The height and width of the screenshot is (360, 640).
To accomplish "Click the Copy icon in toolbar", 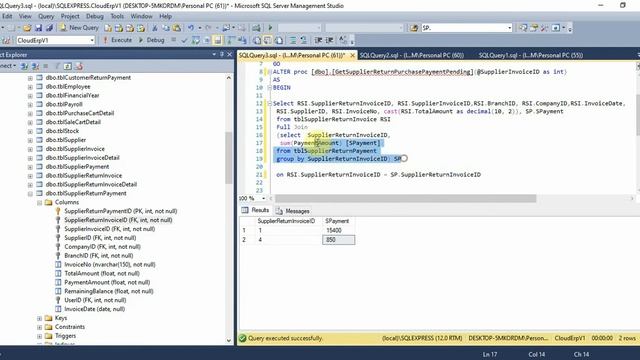I will pyautogui.click(x=166, y=28).
